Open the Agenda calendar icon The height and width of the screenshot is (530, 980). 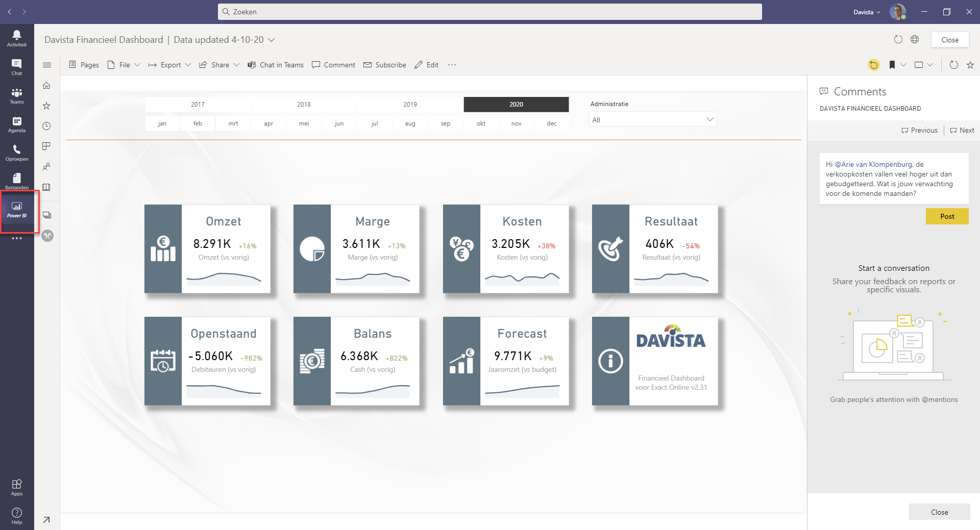coord(17,124)
